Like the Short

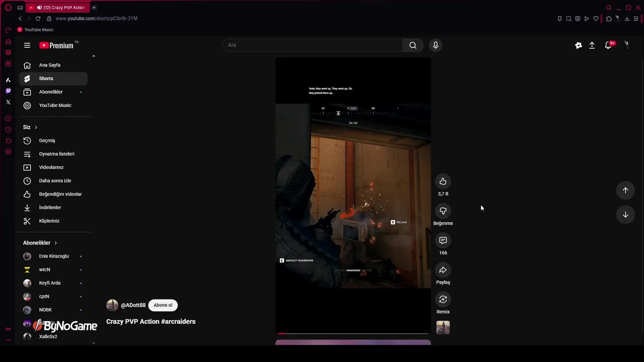[x=443, y=182]
